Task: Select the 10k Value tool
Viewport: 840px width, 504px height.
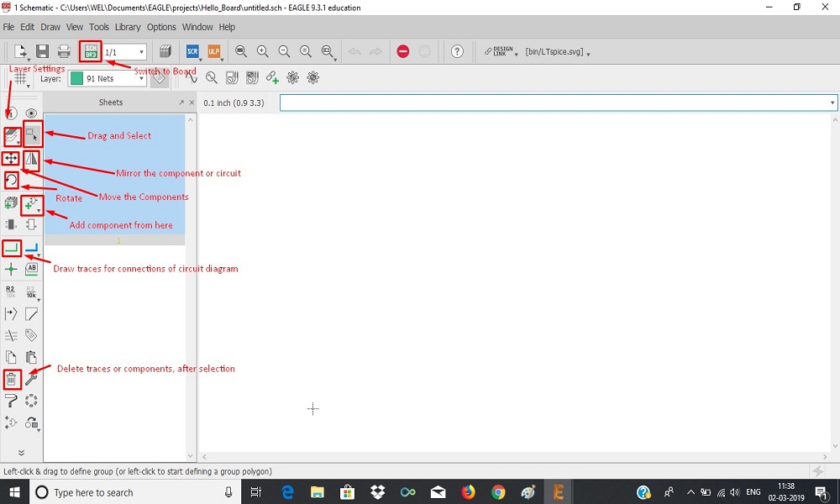Action: 31,292
